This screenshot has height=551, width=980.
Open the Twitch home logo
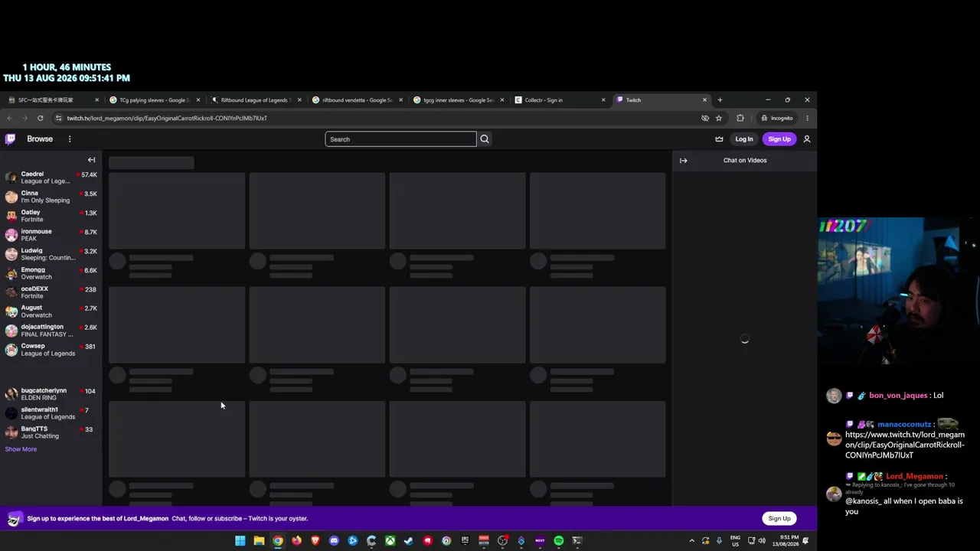coord(10,139)
